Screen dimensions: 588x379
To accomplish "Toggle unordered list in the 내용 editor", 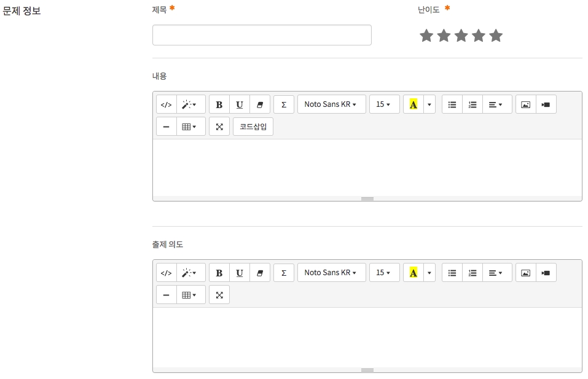I will 452,104.
